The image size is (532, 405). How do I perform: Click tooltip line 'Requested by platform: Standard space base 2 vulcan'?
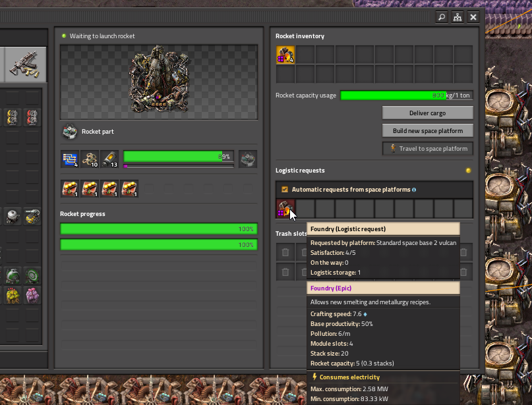click(383, 242)
